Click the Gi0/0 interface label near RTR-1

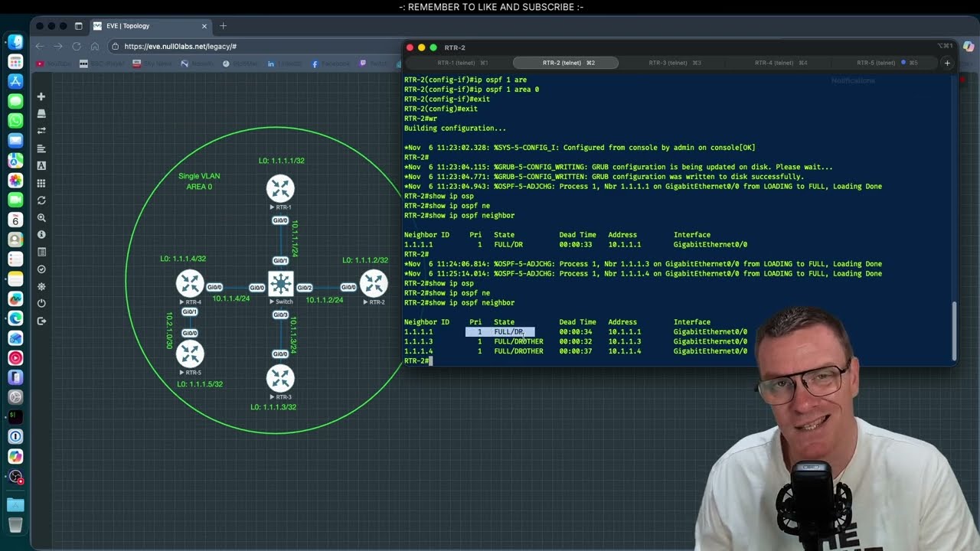280,221
